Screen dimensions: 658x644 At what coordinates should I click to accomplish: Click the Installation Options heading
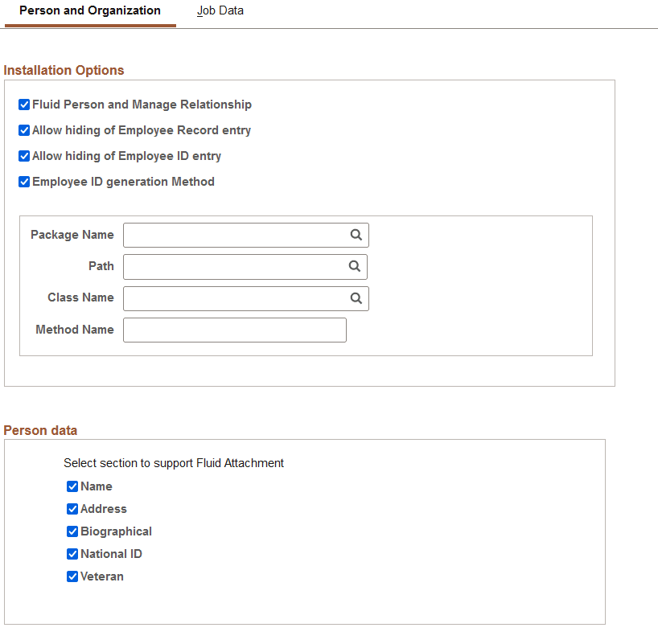(64, 70)
